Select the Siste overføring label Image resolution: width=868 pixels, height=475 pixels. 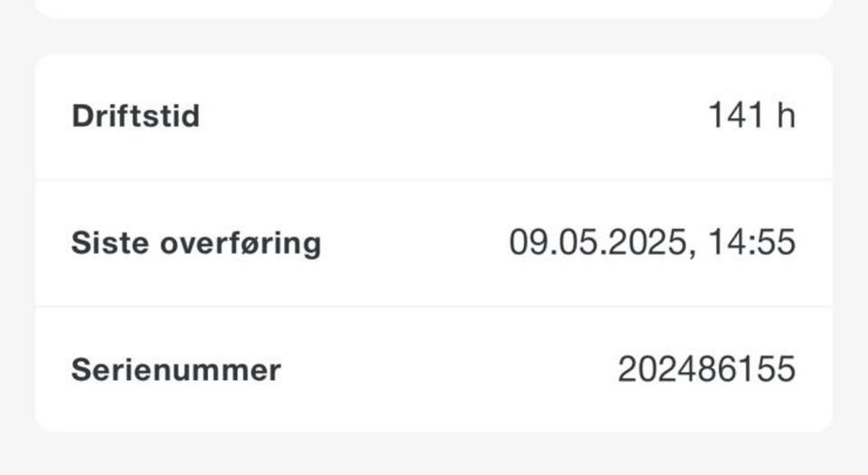coord(196,243)
